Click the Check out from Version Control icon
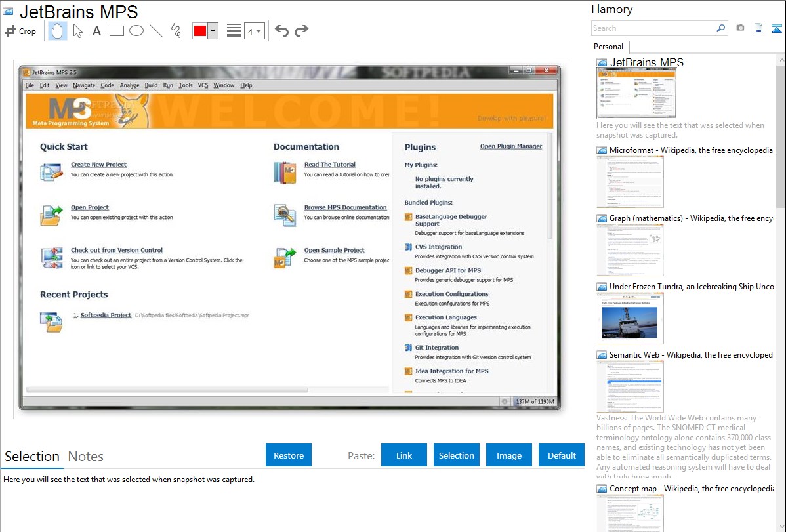The height and width of the screenshot is (532, 786). 52,258
